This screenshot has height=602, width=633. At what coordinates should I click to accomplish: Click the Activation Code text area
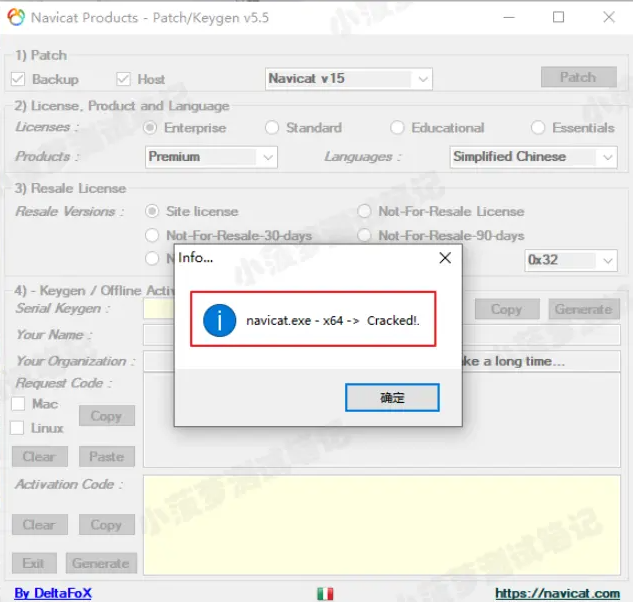pos(380,520)
